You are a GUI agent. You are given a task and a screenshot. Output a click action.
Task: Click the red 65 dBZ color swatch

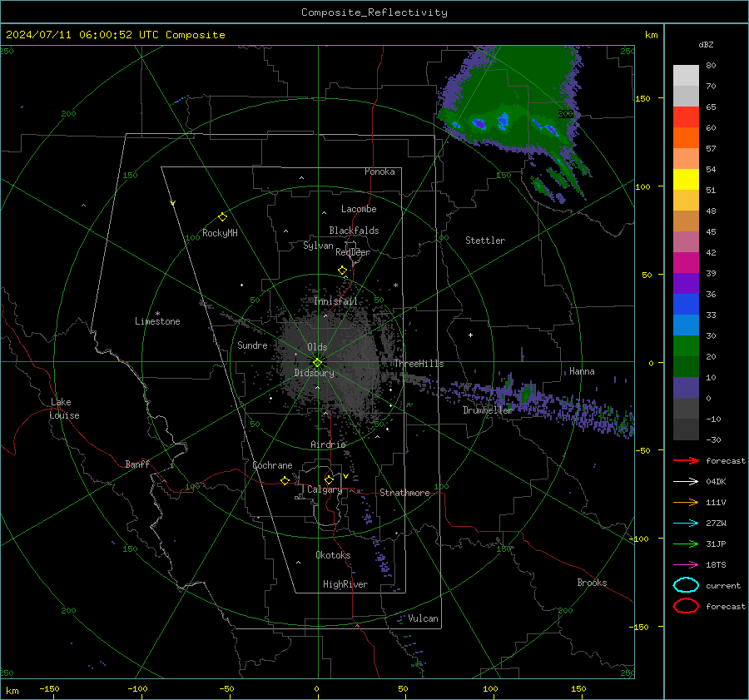[686, 117]
